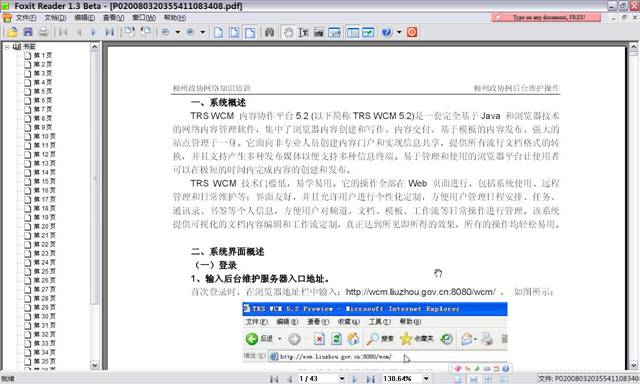Click the blue Help question mark icon
The width and height of the screenshot is (640, 384).
pyautogui.click(x=387, y=32)
